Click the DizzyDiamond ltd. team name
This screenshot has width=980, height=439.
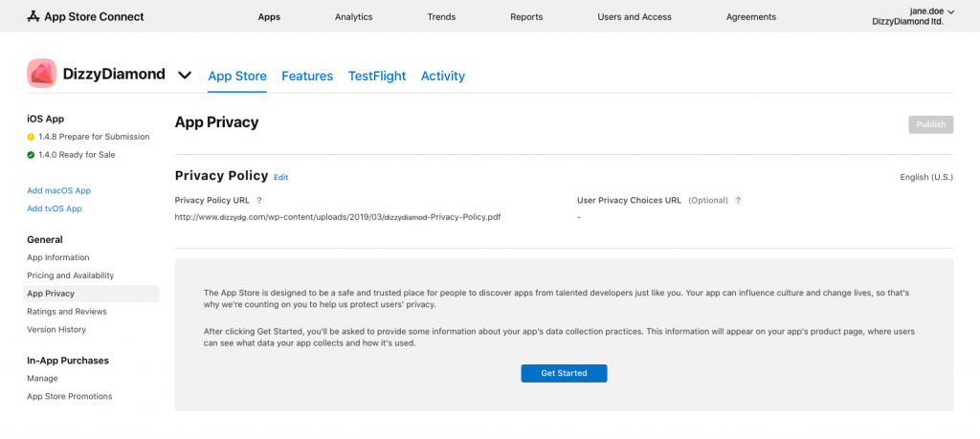[x=907, y=22]
